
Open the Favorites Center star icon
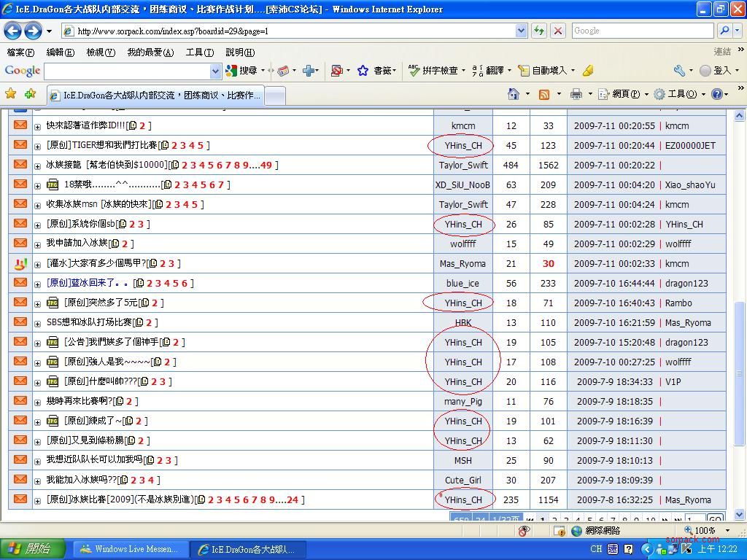(11, 94)
